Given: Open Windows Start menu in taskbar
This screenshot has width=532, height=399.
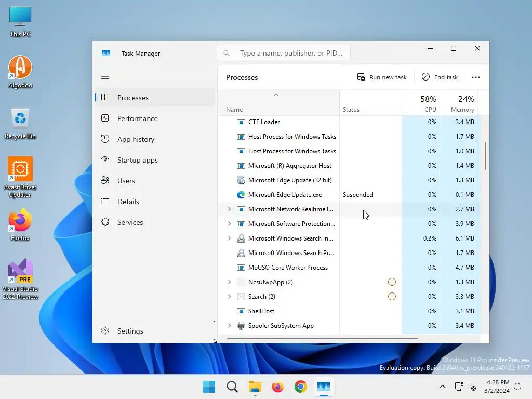Looking at the screenshot, I should click(x=209, y=387).
